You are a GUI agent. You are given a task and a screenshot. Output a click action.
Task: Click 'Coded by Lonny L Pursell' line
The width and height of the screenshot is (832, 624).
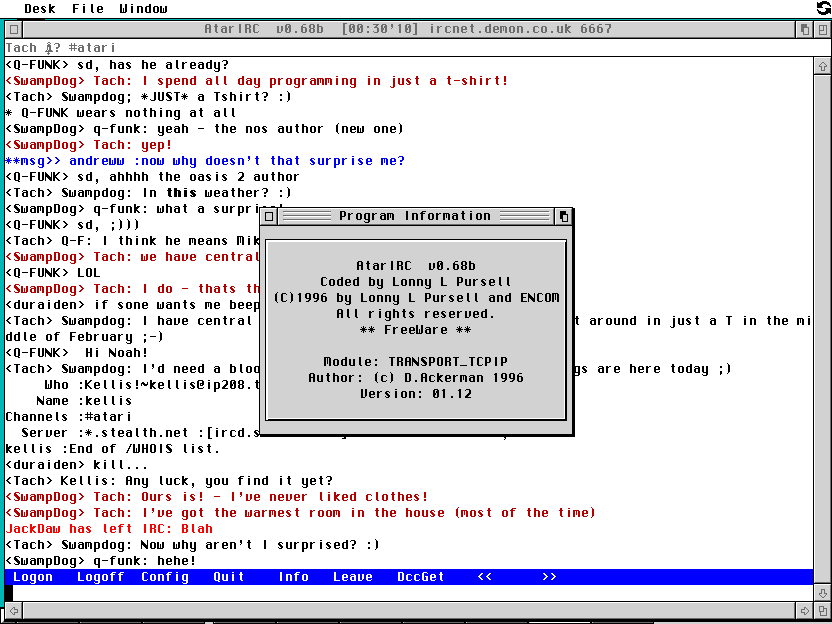pyautogui.click(x=415, y=282)
